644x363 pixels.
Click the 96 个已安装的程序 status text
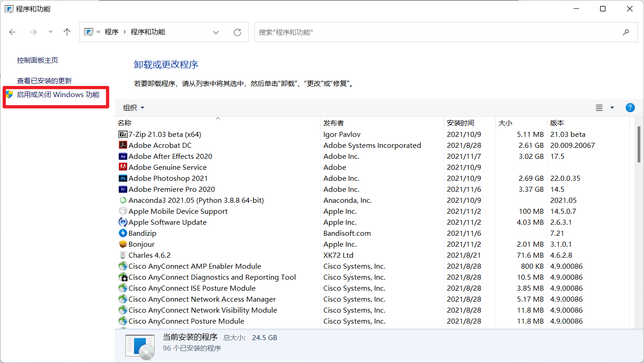(x=192, y=348)
